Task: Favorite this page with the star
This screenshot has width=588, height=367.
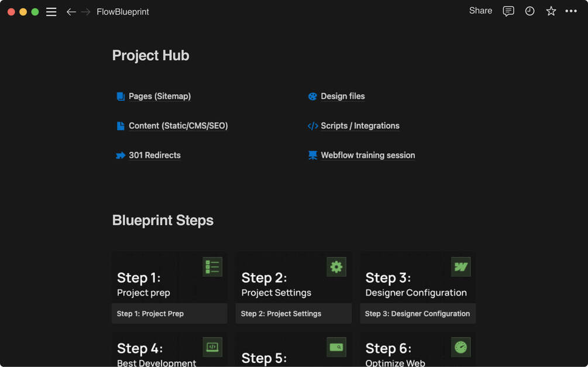Action: click(551, 11)
